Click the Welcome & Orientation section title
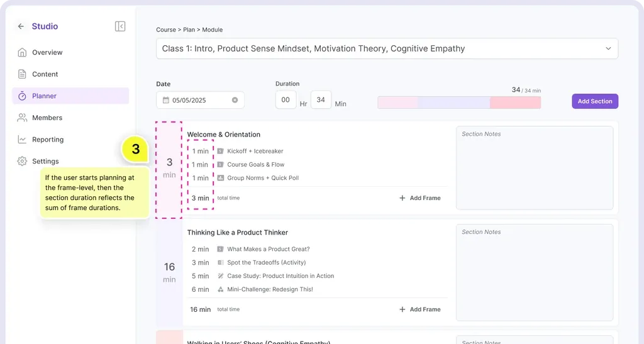The image size is (644, 344). click(223, 134)
